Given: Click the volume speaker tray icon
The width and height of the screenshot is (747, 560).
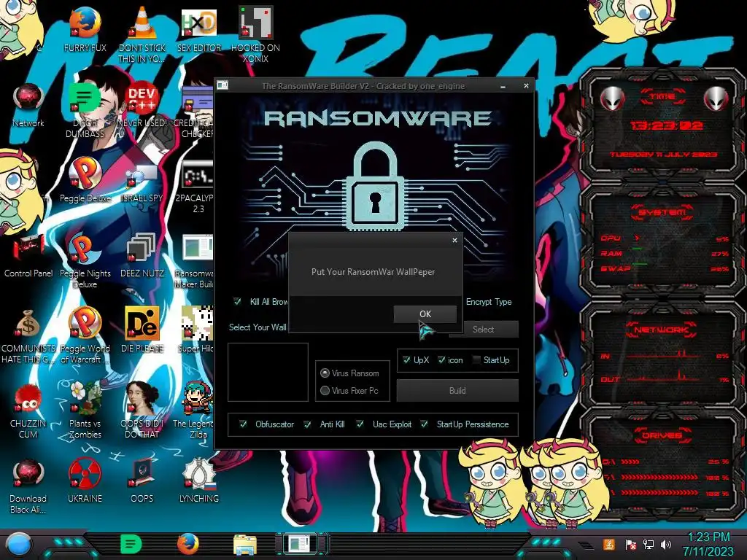Looking at the screenshot, I should coord(666,545).
